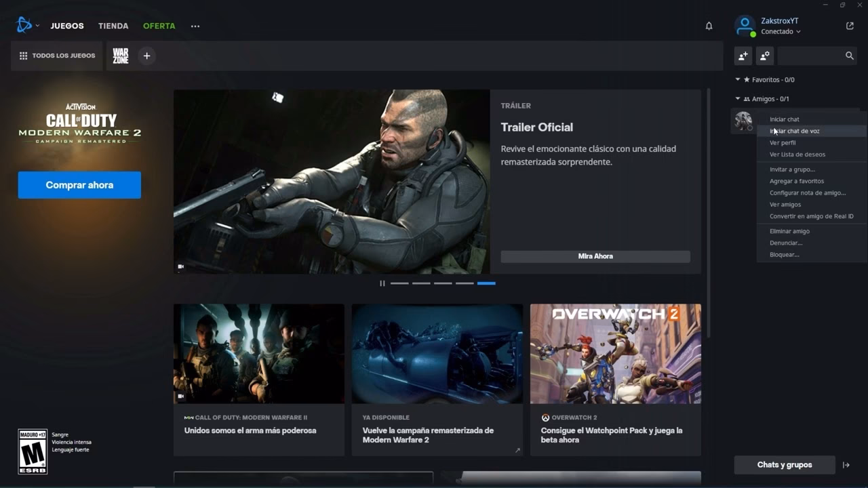Go to the second carousel slide indicator
The height and width of the screenshot is (488, 868).
point(421,283)
